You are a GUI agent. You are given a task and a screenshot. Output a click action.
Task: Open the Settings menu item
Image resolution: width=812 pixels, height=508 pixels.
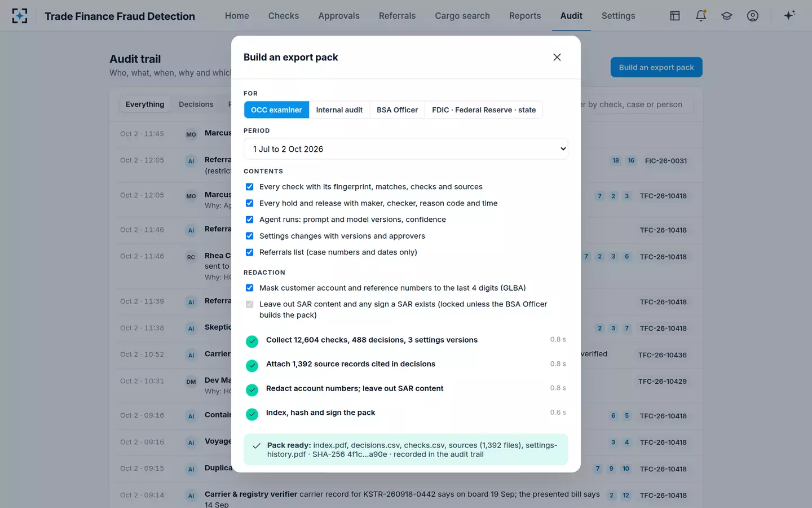click(618, 16)
